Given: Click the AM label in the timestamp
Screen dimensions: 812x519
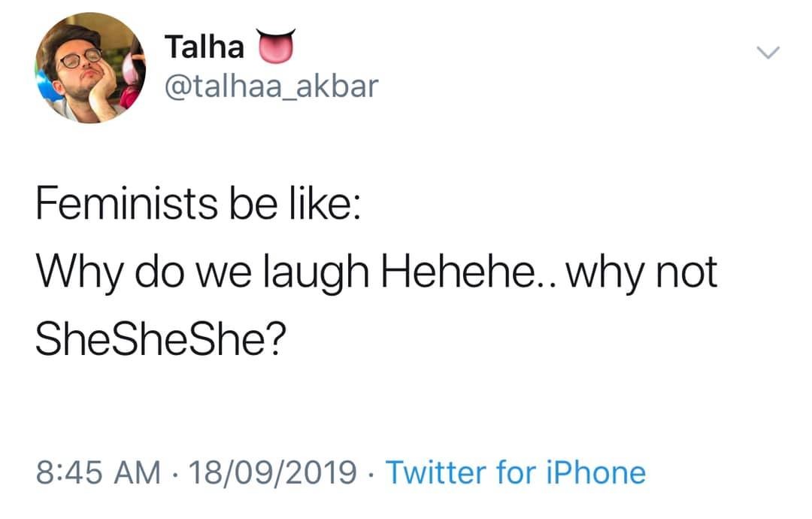Looking at the screenshot, I should 139,472.
